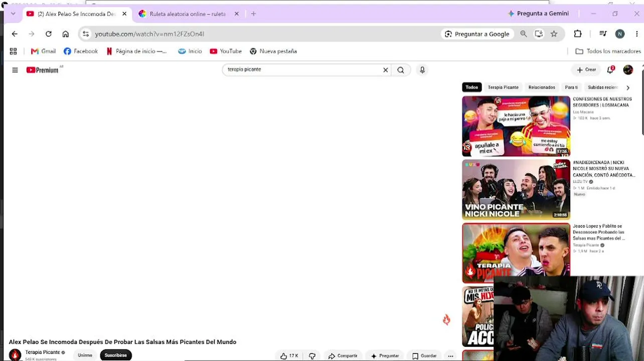
Task: Save the video with Guardar
Action: pyautogui.click(x=424, y=355)
